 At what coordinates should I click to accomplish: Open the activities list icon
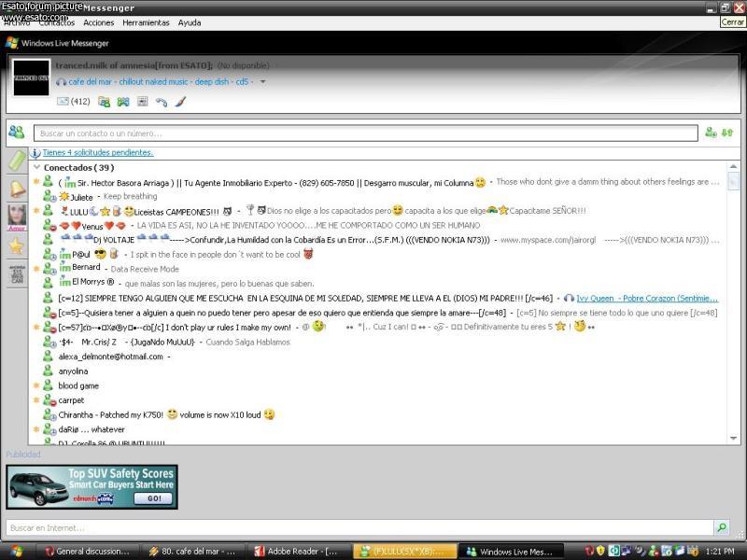point(142,102)
